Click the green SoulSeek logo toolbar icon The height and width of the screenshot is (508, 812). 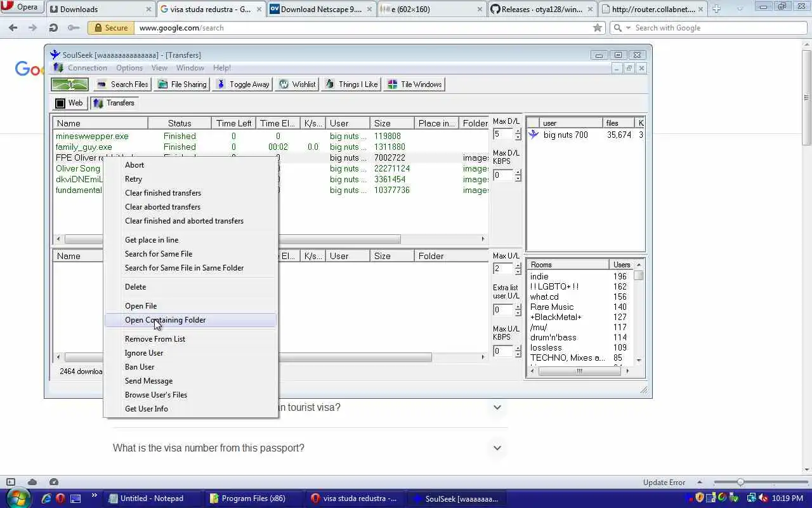pyautogui.click(x=70, y=84)
